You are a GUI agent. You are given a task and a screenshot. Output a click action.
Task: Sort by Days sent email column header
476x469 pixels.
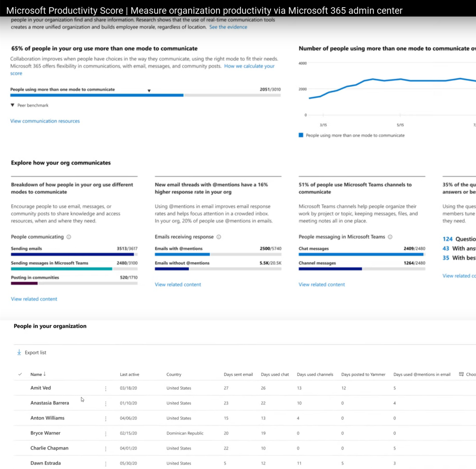point(238,374)
